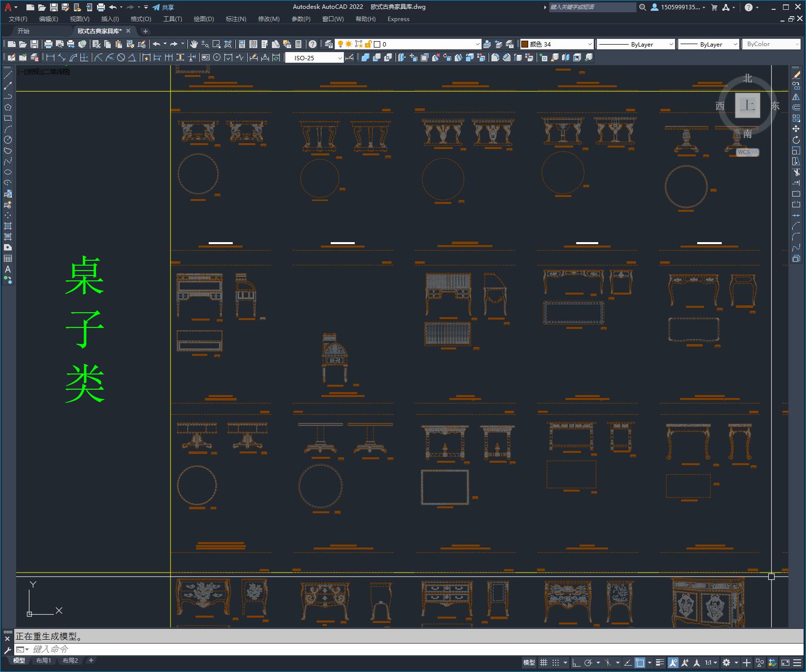Select the Mirror tool
Viewport: 806px width, 672px height.
click(x=796, y=97)
